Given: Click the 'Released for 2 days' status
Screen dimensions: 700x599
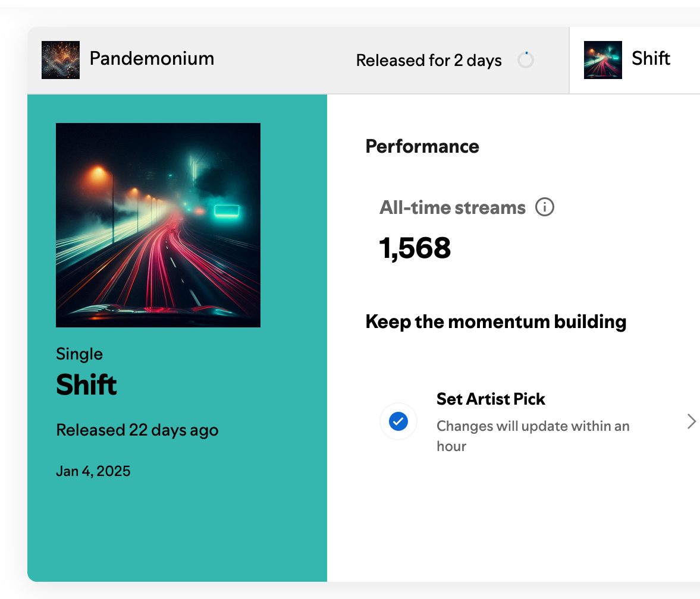Looking at the screenshot, I should tap(429, 61).
